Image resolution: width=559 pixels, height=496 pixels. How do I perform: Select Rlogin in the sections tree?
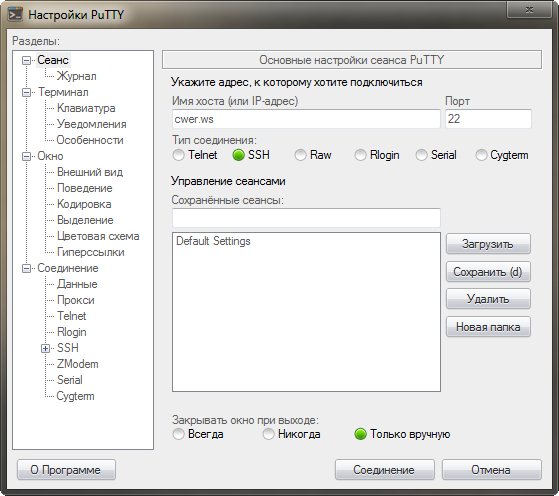tap(72, 332)
